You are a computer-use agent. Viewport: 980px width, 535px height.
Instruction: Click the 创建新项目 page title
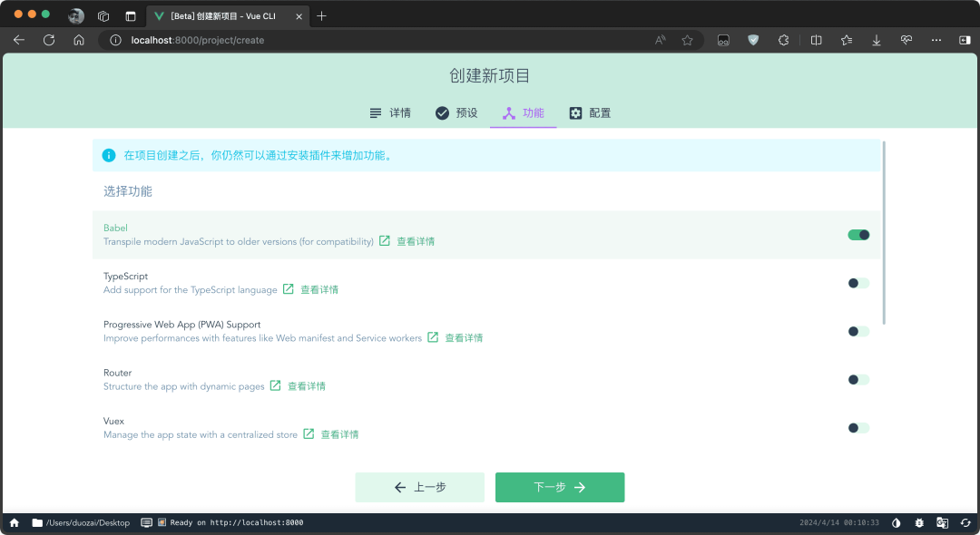pyautogui.click(x=489, y=76)
